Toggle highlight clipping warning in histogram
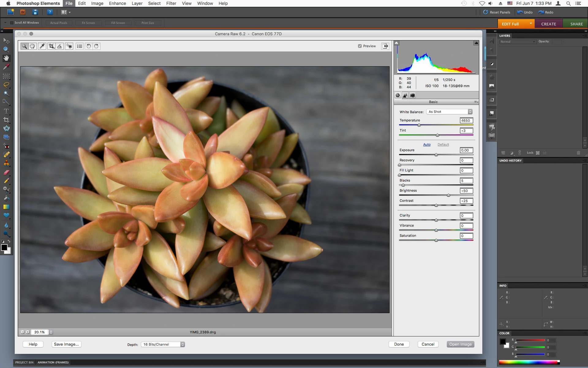 coord(476,43)
